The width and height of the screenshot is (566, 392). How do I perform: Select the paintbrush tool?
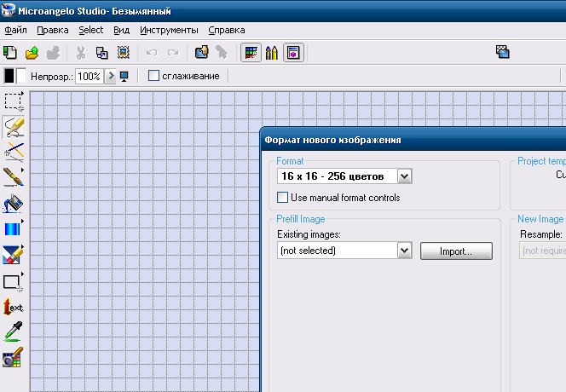[14, 177]
